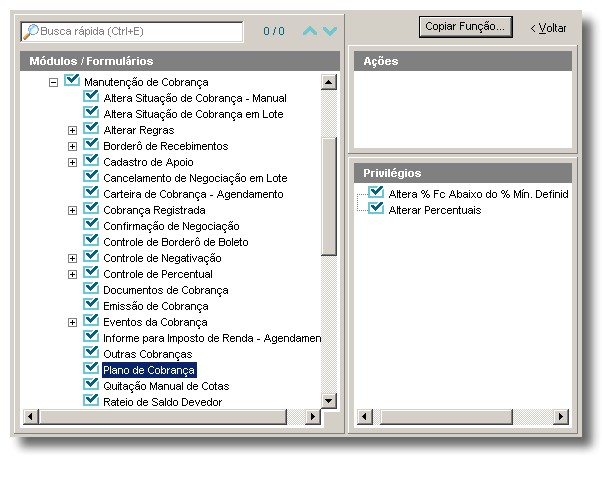Select Documentos de Cobrança tree item
The width and height of the screenshot is (602, 487).
point(166,290)
